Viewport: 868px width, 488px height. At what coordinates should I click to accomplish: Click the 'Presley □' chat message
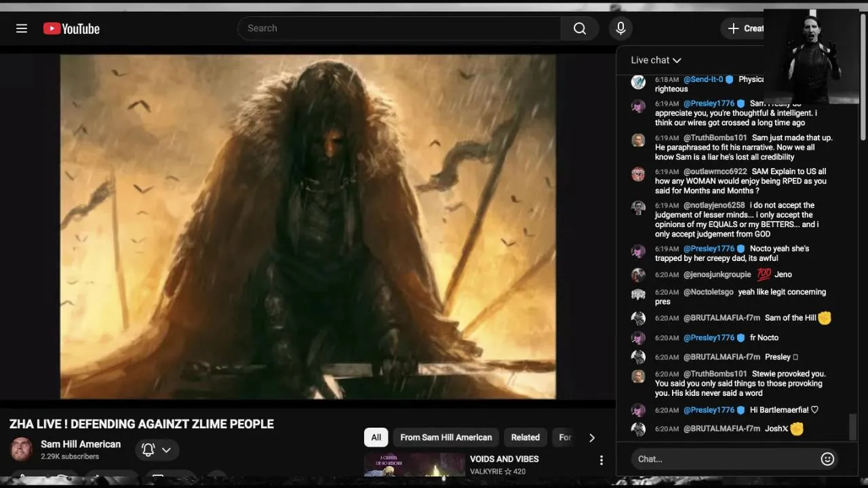782,357
